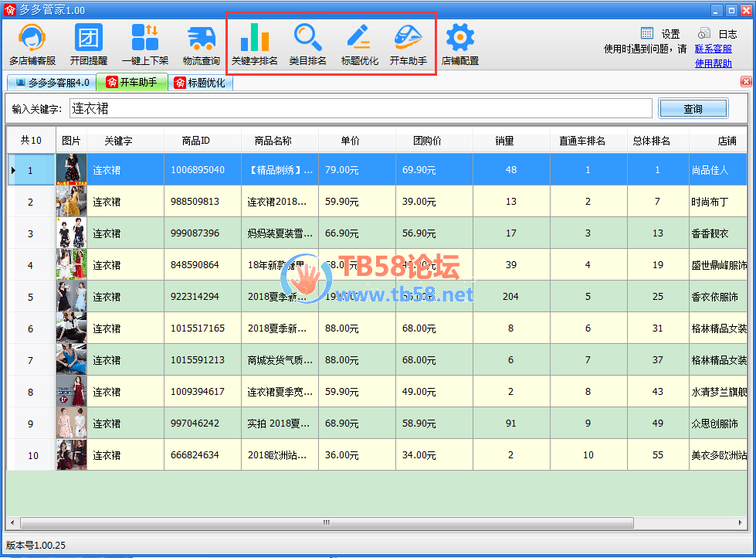Image resolution: width=756 pixels, height=558 pixels.
Task: Click the 查询 search button
Action: [693, 109]
